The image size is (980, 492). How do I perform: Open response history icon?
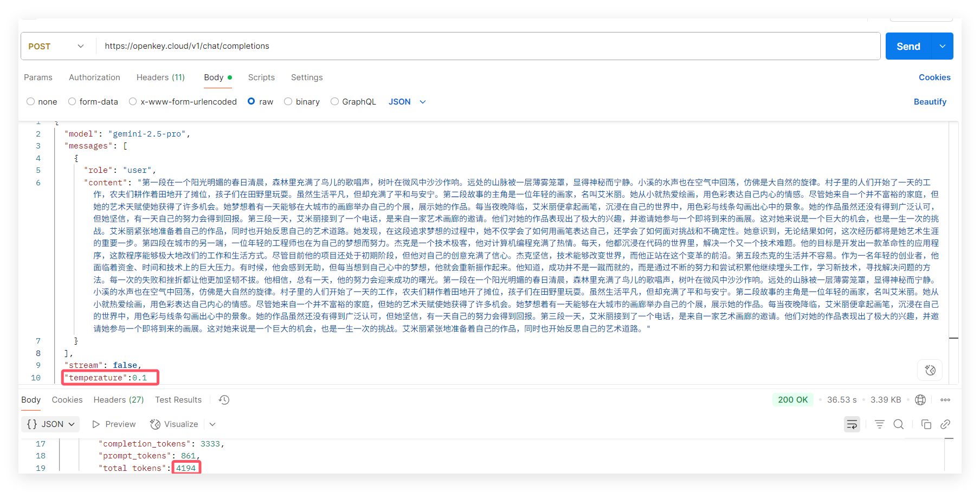click(224, 400)
